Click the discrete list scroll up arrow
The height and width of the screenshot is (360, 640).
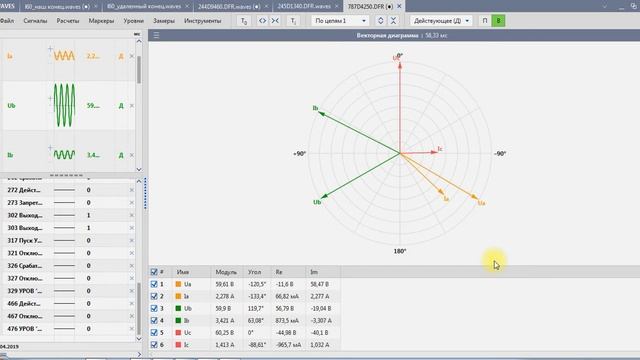[x=139, y=181]
